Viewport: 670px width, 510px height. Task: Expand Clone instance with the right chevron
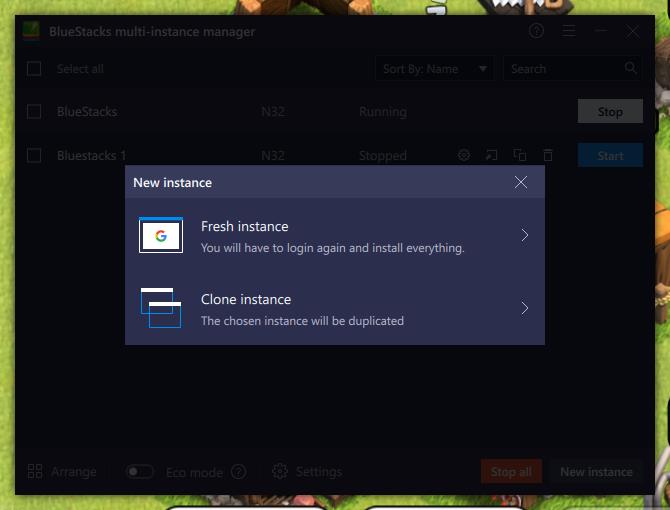[x=524, y=308]
